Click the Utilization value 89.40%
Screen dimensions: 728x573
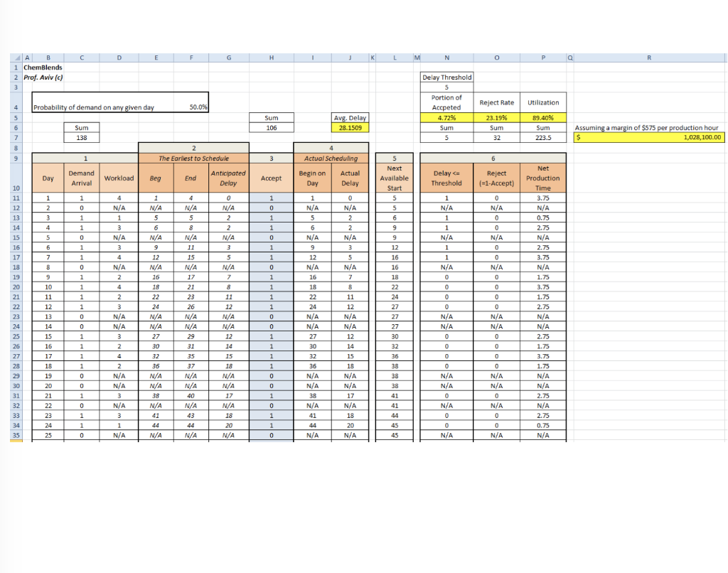[543, 117]
